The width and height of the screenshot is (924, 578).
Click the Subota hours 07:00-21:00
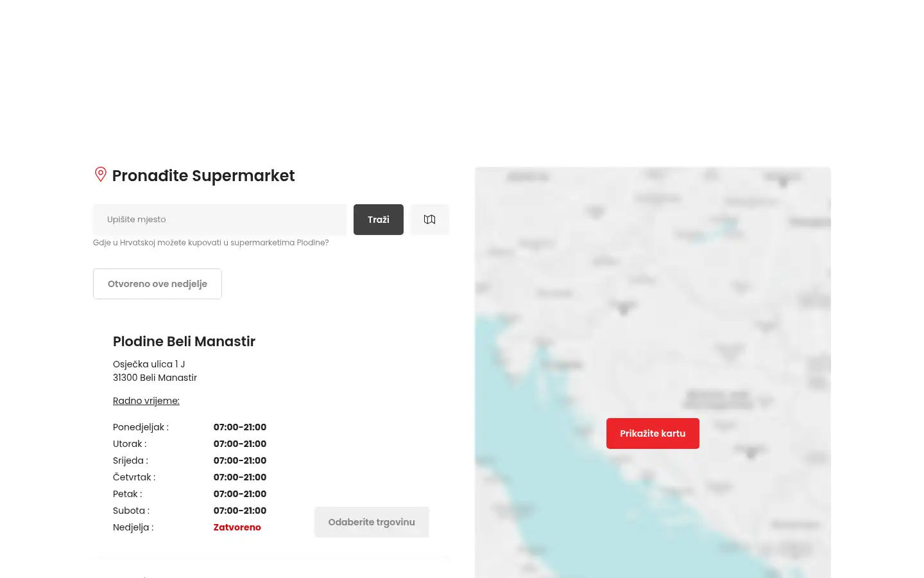tap(240, 511)
